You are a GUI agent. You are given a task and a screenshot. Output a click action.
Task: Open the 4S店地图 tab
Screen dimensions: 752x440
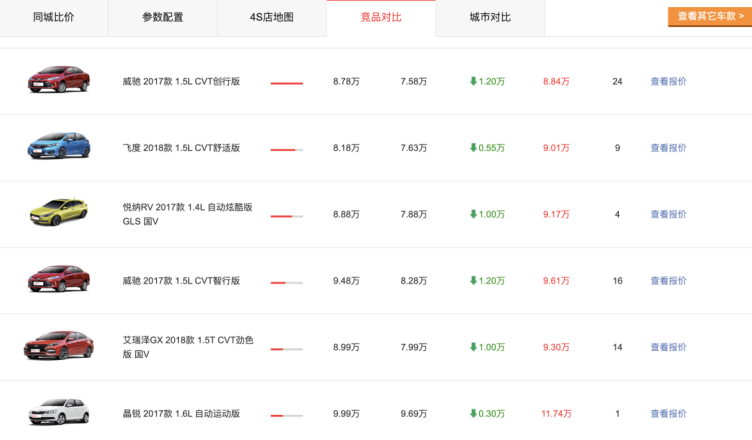271,18
